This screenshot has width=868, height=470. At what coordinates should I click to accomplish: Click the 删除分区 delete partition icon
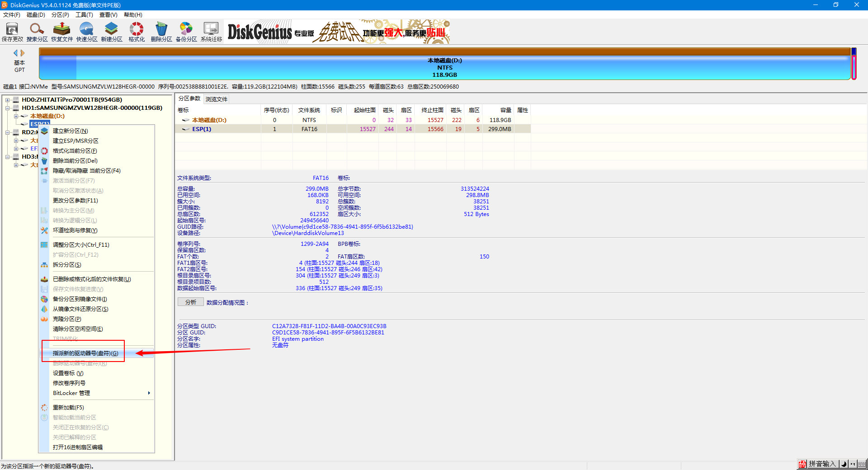[161, 32]
